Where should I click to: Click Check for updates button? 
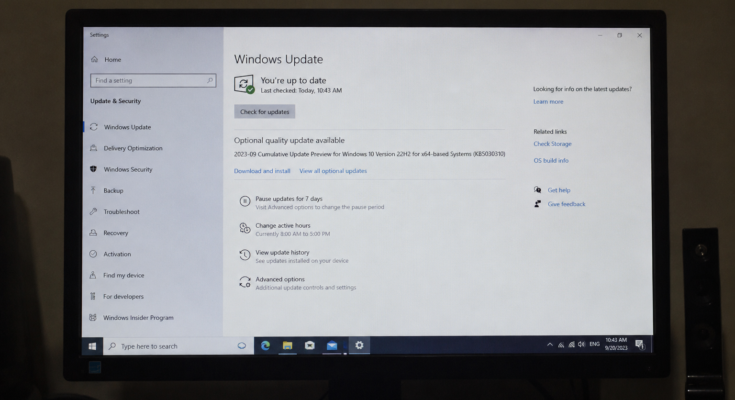tap(264, 112)
